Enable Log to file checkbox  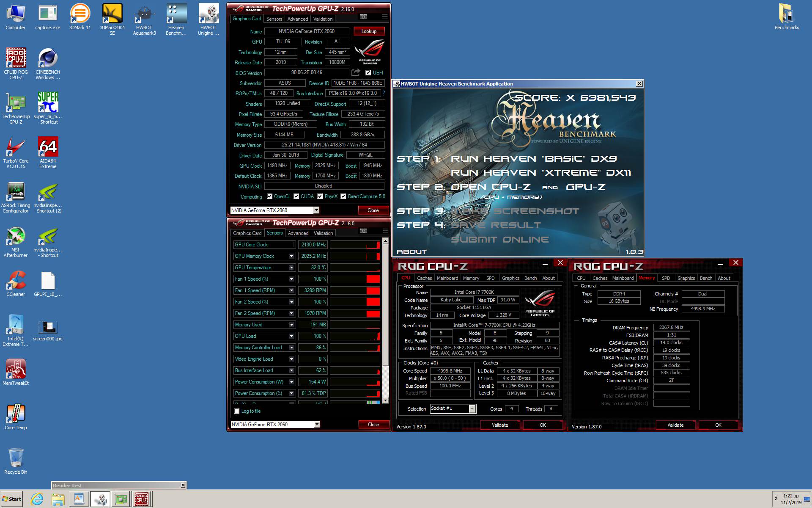tap(237, 411)
